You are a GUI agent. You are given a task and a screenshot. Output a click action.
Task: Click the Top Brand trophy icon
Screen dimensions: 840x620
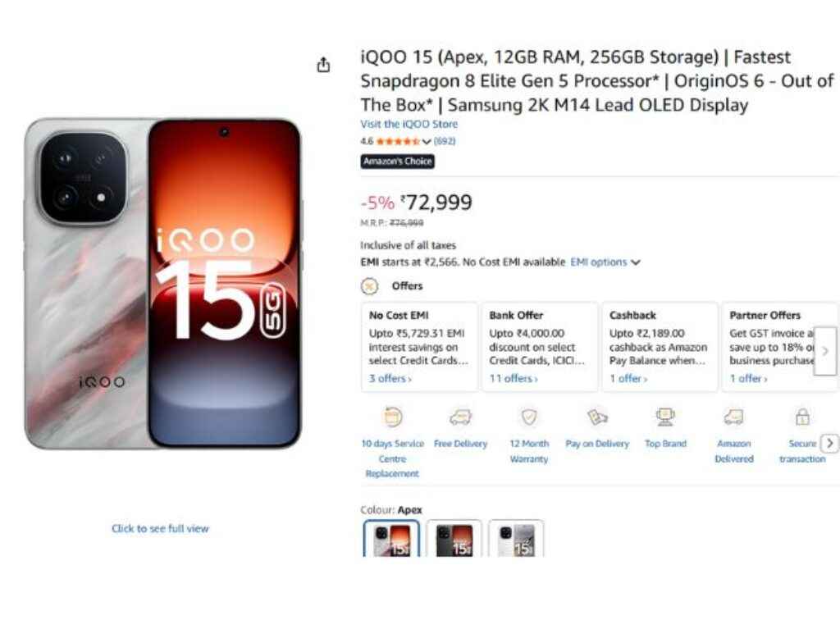pos(665,417)
